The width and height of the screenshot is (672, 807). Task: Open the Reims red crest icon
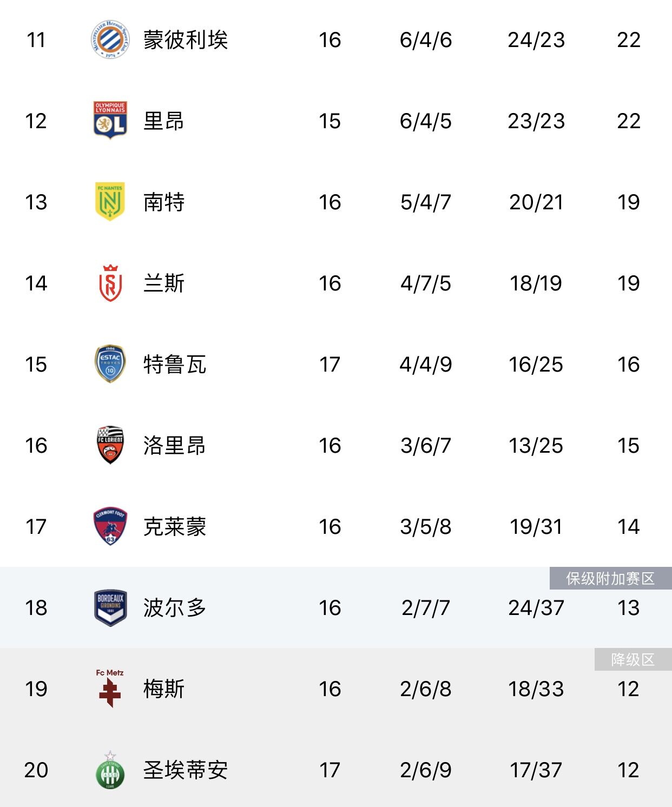110,283
